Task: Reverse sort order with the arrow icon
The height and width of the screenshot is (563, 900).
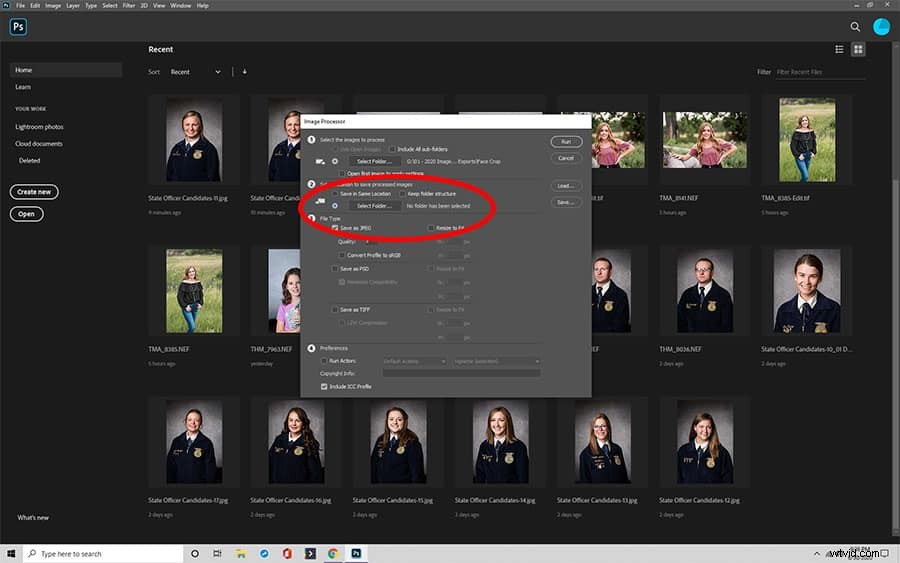Action: tap(245, 72)
